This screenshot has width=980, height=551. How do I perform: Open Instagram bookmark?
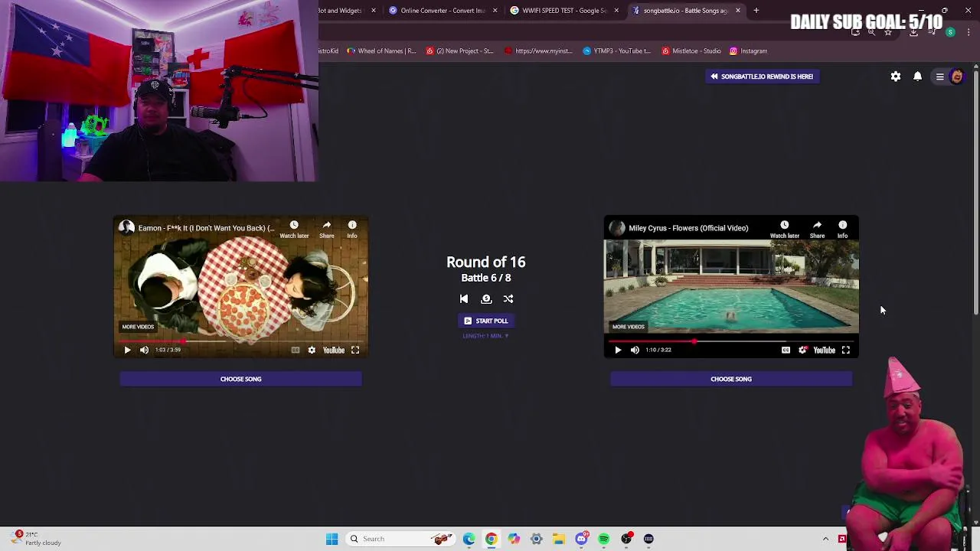[748, 51]
